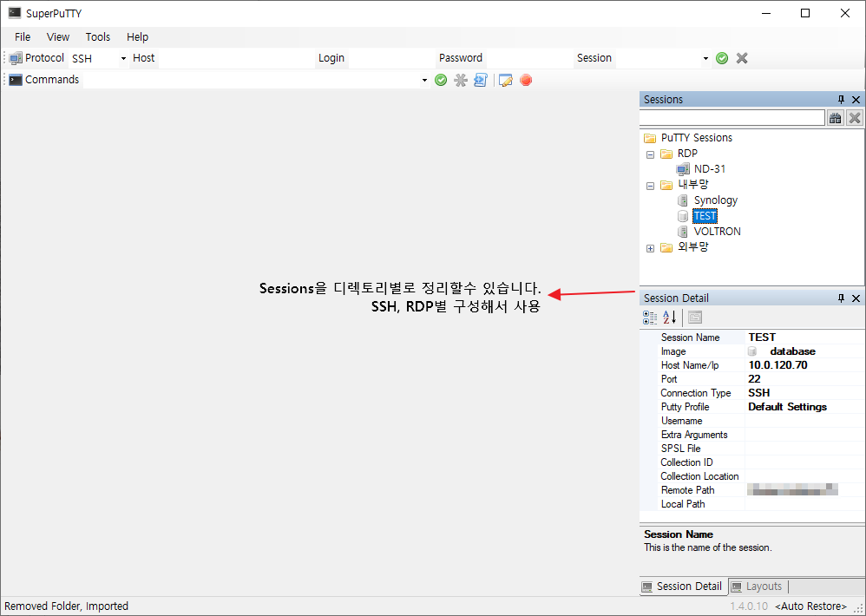Click the Auto Restore layout status text
866x616 pixels.
[810, 606]
